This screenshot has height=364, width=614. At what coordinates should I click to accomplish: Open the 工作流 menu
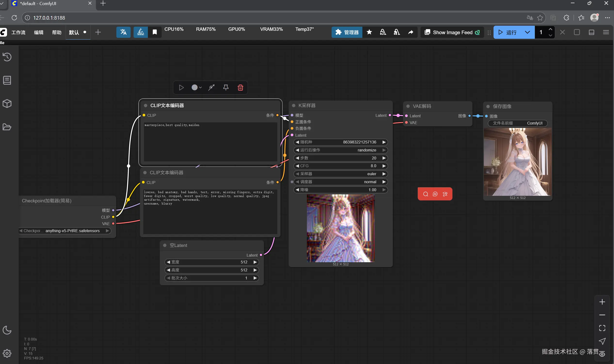[x=18, y=32]
